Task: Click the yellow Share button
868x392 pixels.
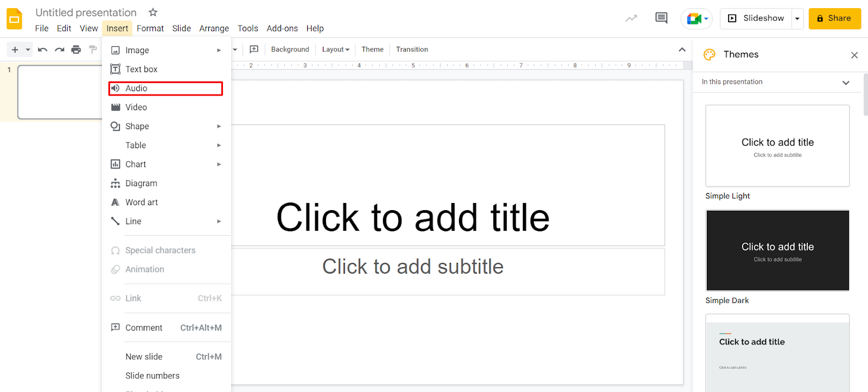Action: tap(834, 18)
